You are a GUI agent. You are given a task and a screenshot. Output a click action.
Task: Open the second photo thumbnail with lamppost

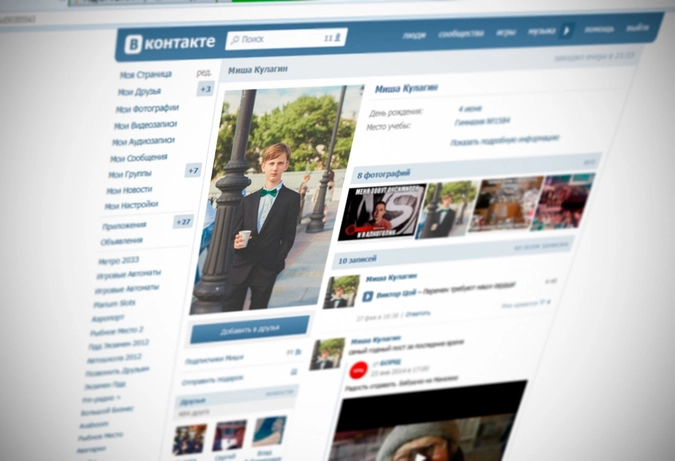[x=449, y=209]
